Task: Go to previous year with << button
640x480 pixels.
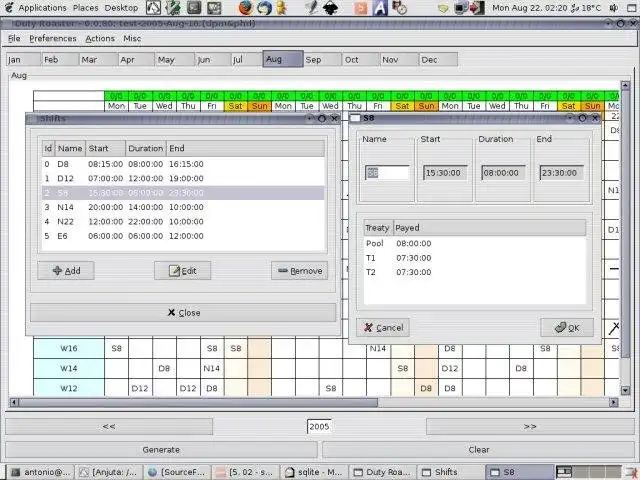Action: 109,427
